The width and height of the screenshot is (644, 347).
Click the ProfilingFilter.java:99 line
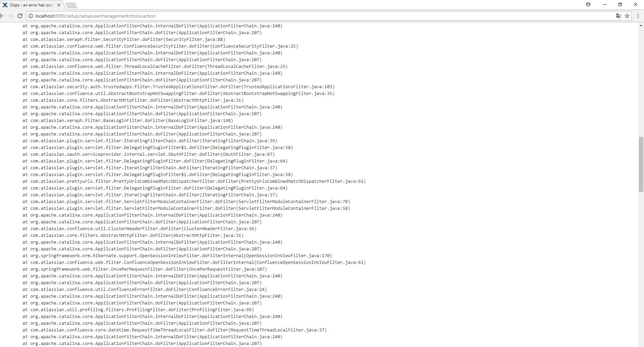coord(138,310)
